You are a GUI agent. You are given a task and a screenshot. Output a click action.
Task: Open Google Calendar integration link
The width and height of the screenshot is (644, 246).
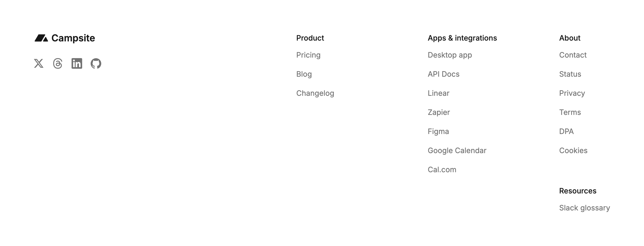457,151
